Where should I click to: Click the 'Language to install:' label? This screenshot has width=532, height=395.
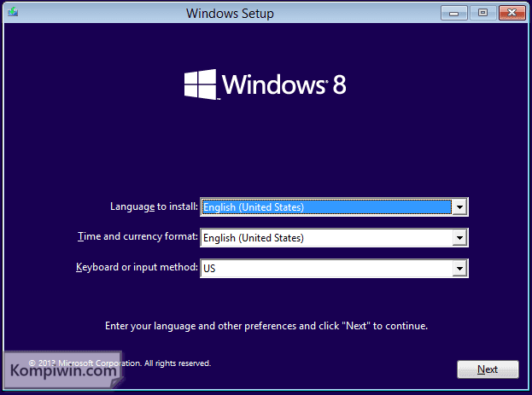pyautogui.click(x=154, y=206)
